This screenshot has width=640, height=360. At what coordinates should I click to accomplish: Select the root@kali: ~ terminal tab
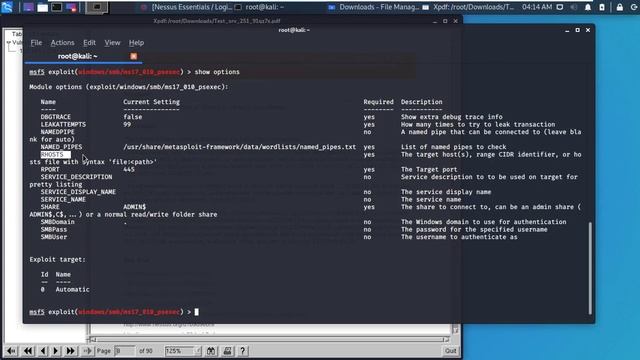pyautogui.click(x=78, y=56)
